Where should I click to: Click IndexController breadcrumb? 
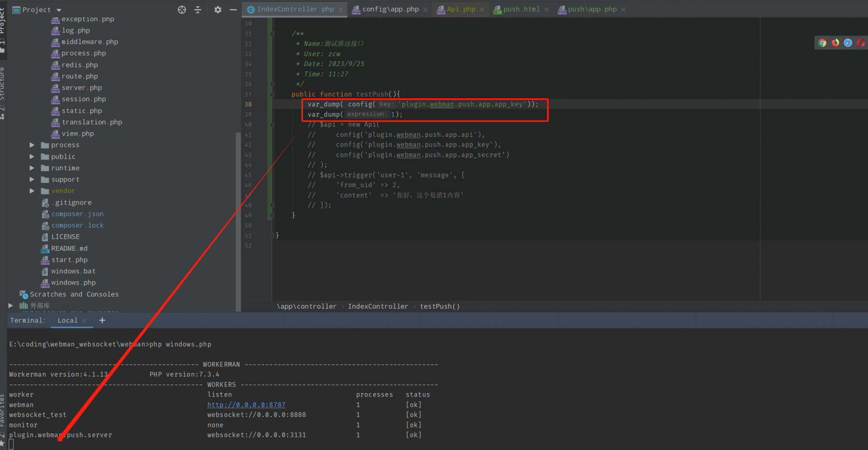pos(378,306)
